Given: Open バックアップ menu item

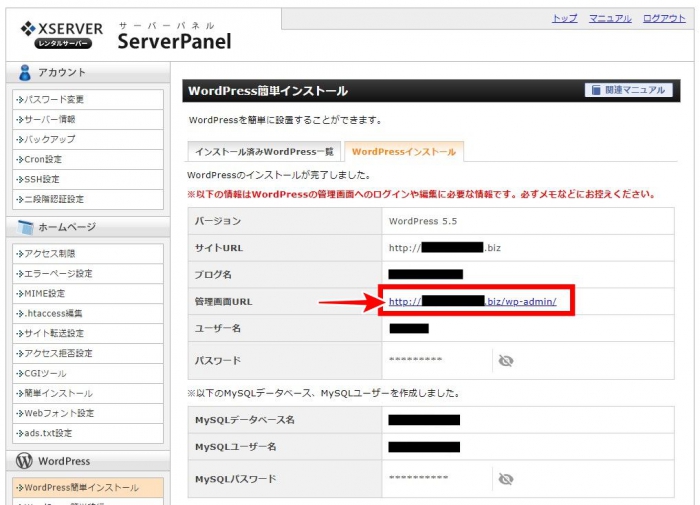Looking at the screenshot, I should 88,139.
